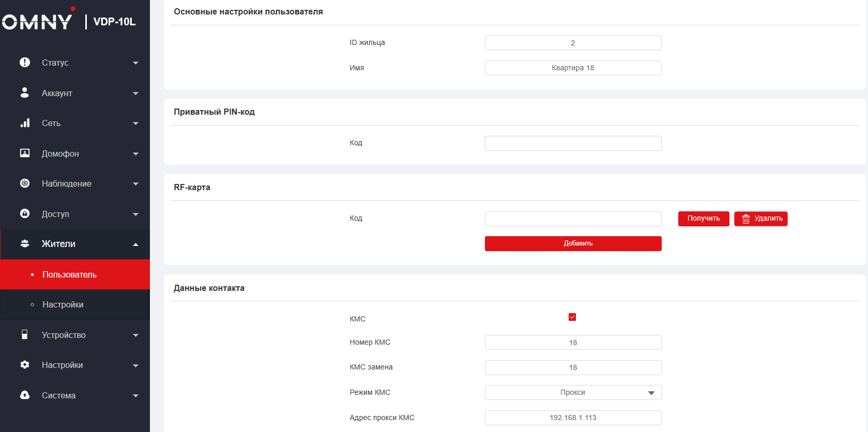Viewport: 868px width, 432px height.
Task: Click the eye icon beside Наблюдение
Action: point(24,183)
